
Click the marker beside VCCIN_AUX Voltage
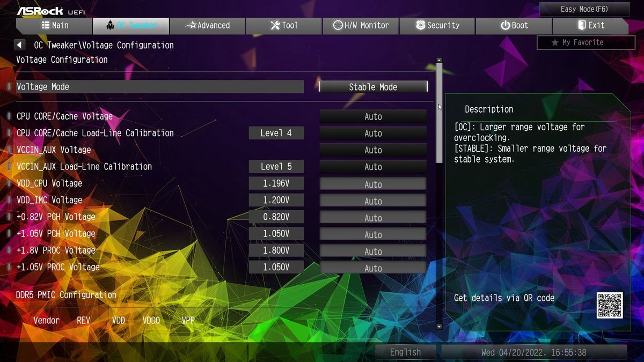(x=9, y=150)
